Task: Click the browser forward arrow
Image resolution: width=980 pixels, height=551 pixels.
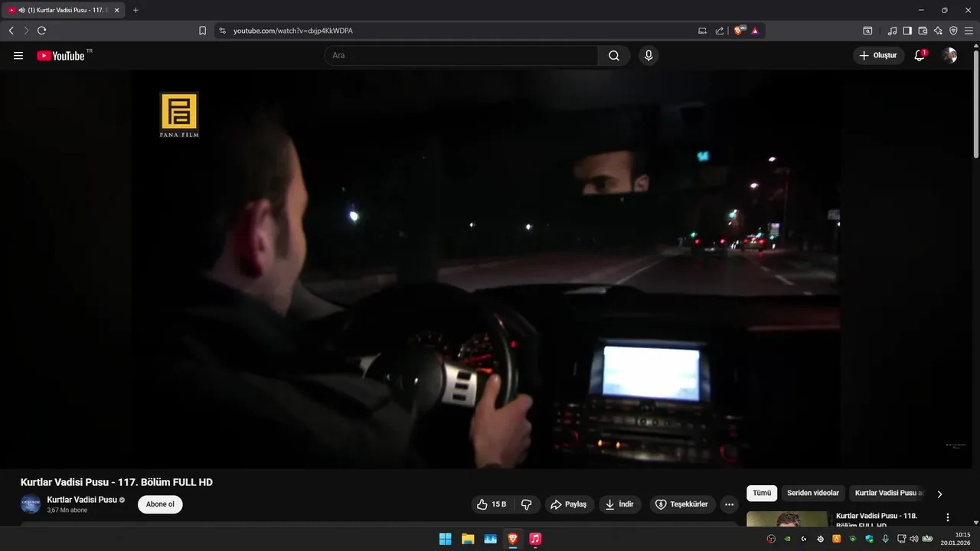Action: tap(26, 31)
